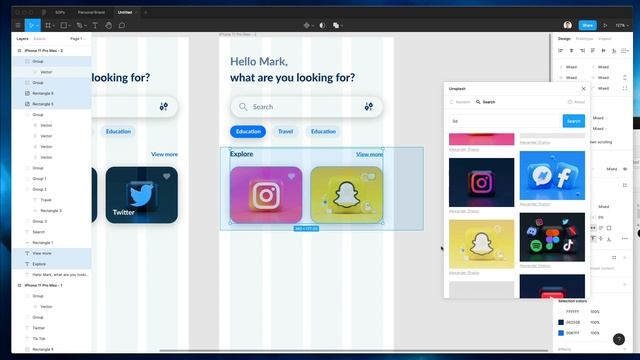Screen dimensions: 640x360
Task: Click the selected Education chip
Action: pos(248,131)
